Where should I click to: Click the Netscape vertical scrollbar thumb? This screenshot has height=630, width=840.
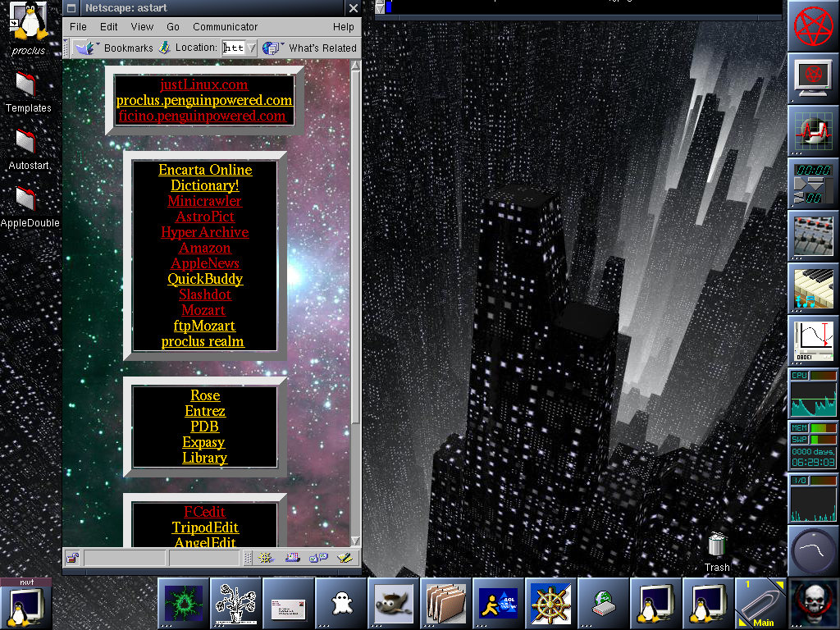coord(356,246)
